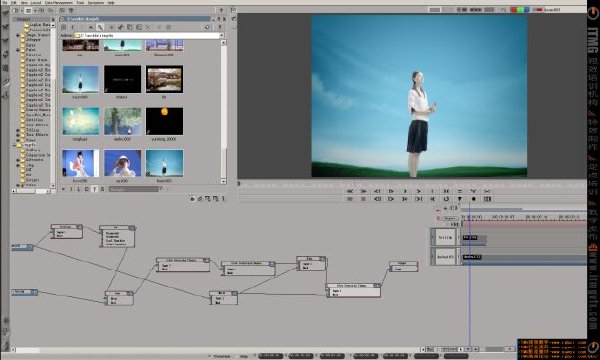600x360 pixels.
Task: Select the orange sun on black thumbnail
Action: pyautogui.click(x=164, y=121)
